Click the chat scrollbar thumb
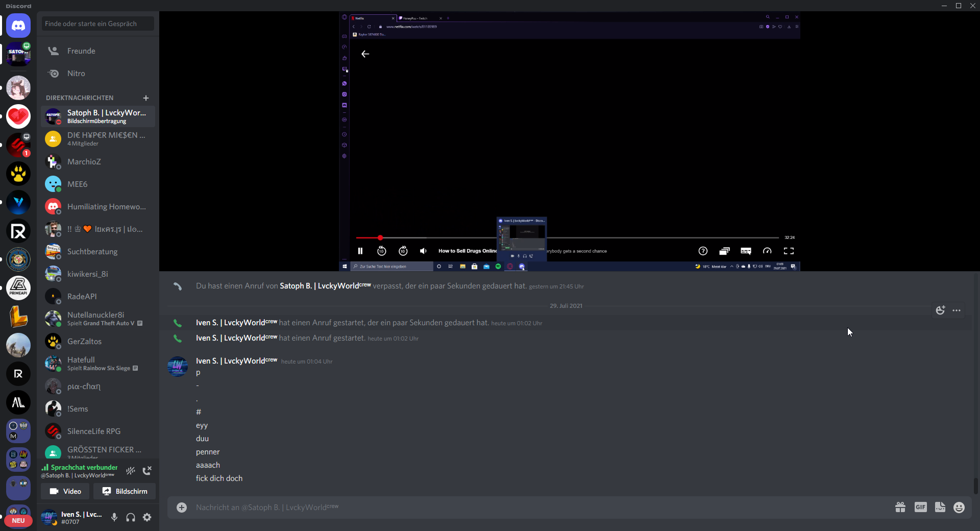The width and height of the screenshot is (980, 531). 975,486
